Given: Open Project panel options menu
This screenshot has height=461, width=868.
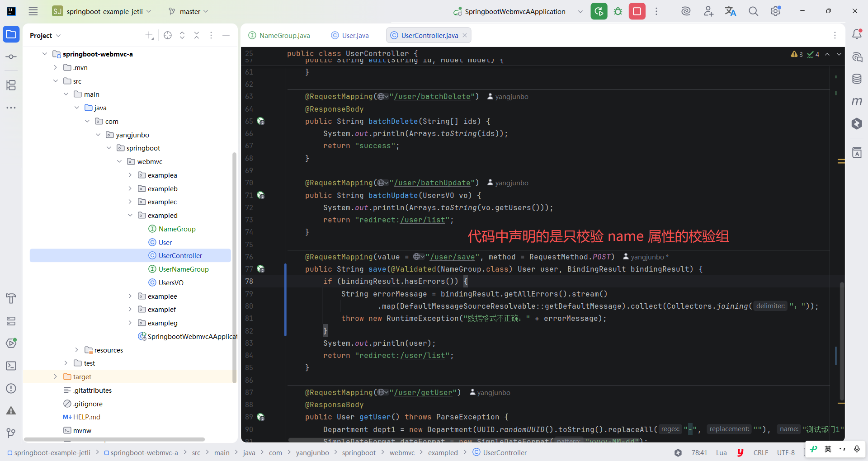Looking at the screenshot, I should pos(211,35).
